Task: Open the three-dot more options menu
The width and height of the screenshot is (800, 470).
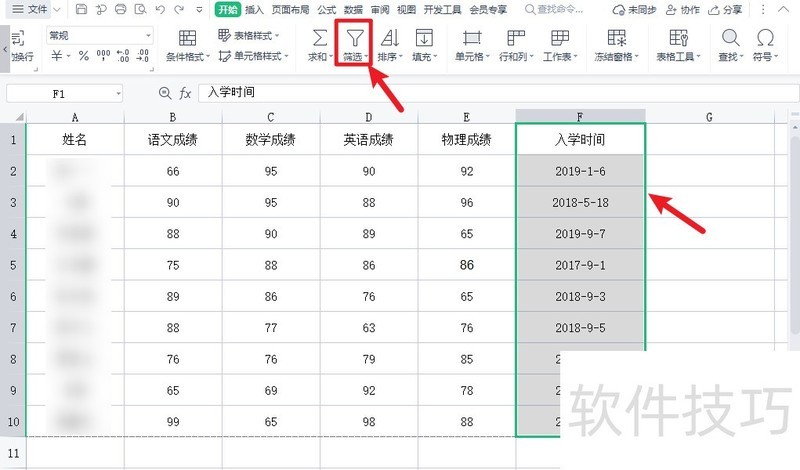Action: click(x=763, y=10)
